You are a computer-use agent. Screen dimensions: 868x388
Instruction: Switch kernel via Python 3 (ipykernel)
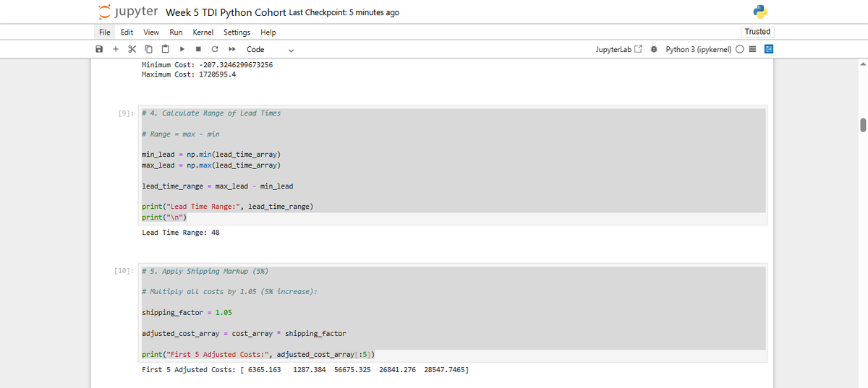(x=698, y=50)
